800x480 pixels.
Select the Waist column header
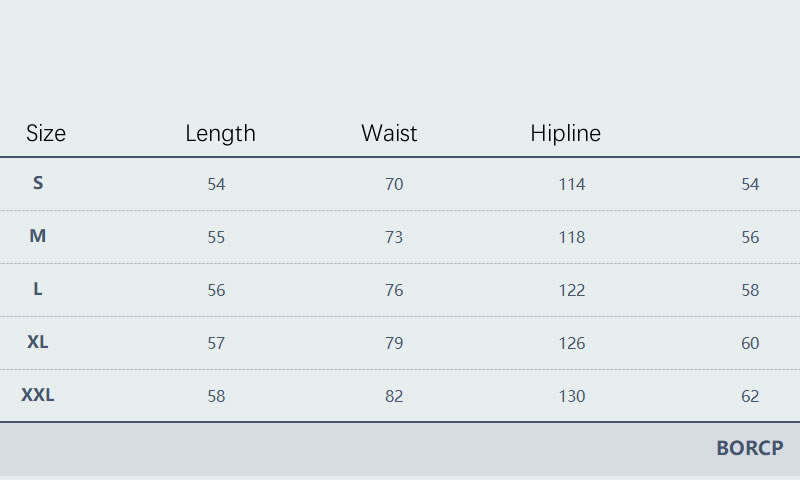pos(389,133)
